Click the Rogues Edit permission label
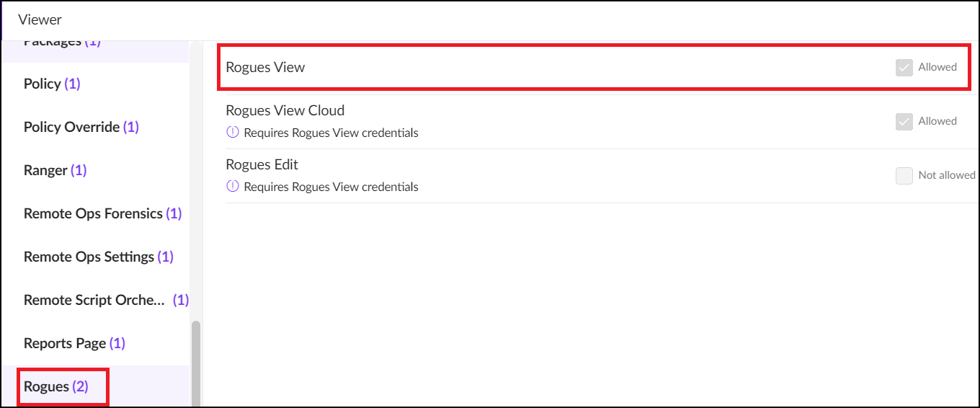Image resolution: width=980 pixels, height=408 pixels. (x=262, y=164)
